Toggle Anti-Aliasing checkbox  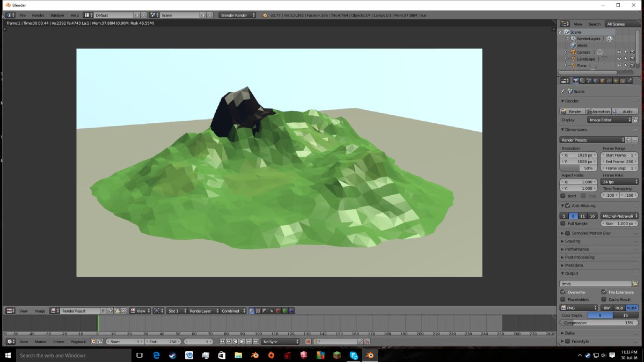coord(568,205)
